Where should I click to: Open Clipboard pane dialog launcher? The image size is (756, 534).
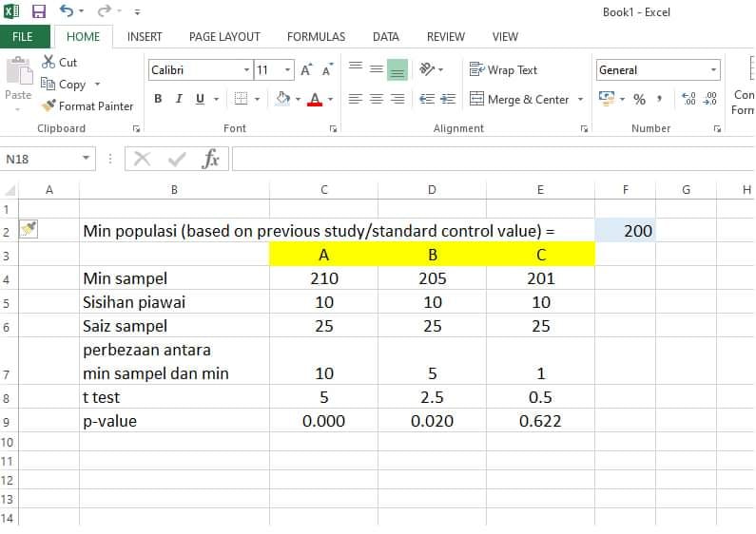click(x=136, y=128)
